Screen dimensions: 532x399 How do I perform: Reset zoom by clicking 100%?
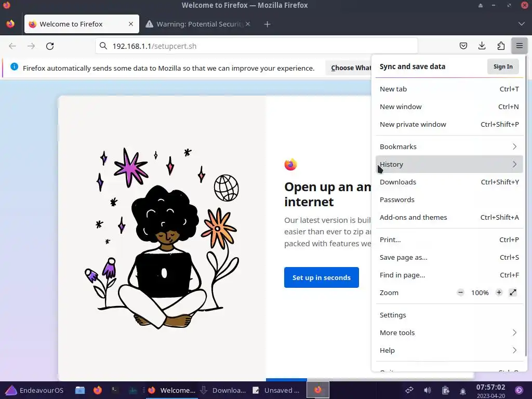(x=480, y=292)
